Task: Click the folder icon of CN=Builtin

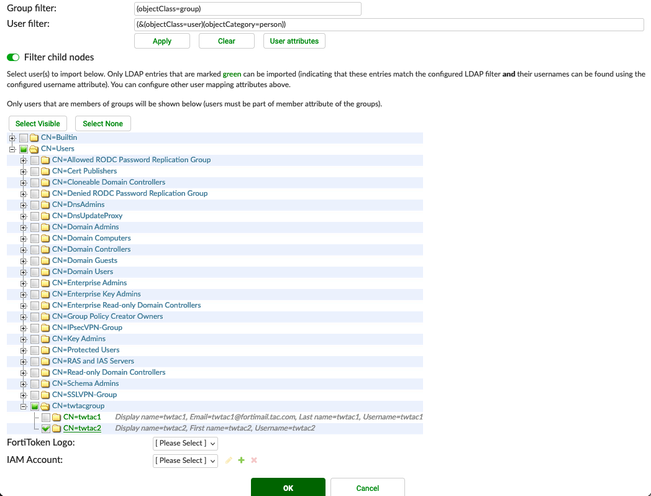Action: pyautogui.click(x=34, y=137)
